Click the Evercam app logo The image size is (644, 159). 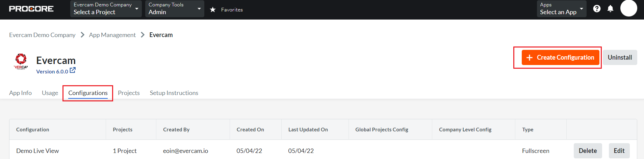[x=21, y=61]
